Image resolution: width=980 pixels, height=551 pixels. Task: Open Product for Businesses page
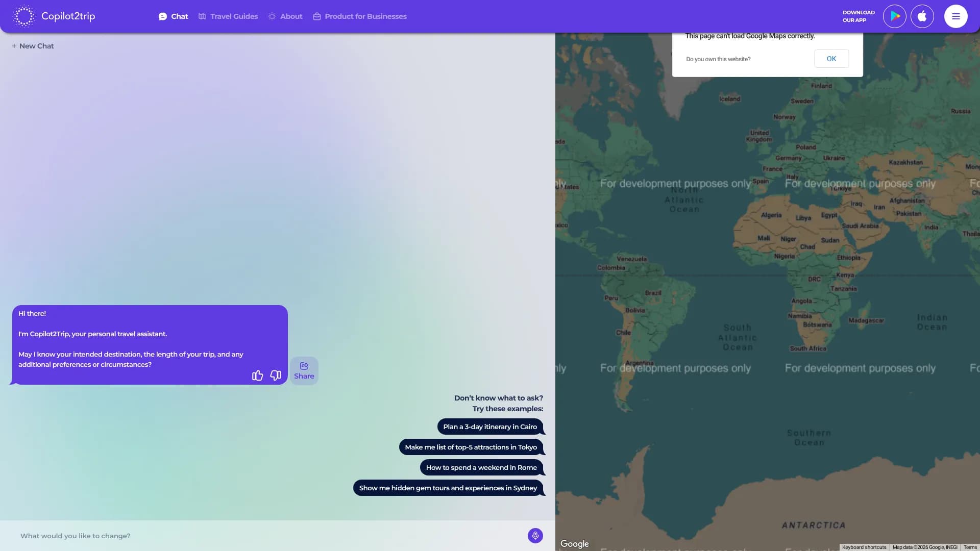[x=360, y=16]
